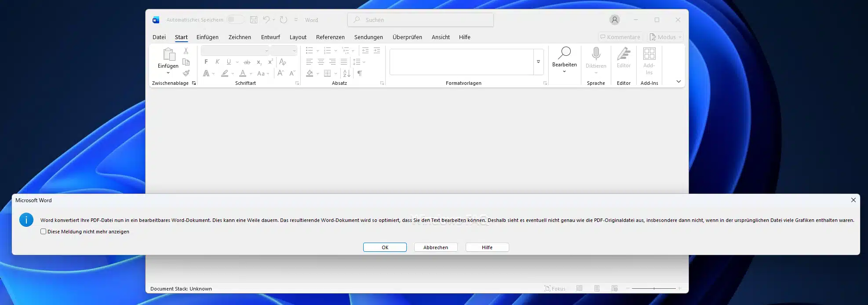Open the Einfügen ribbon tab

[x=207, y=37]
